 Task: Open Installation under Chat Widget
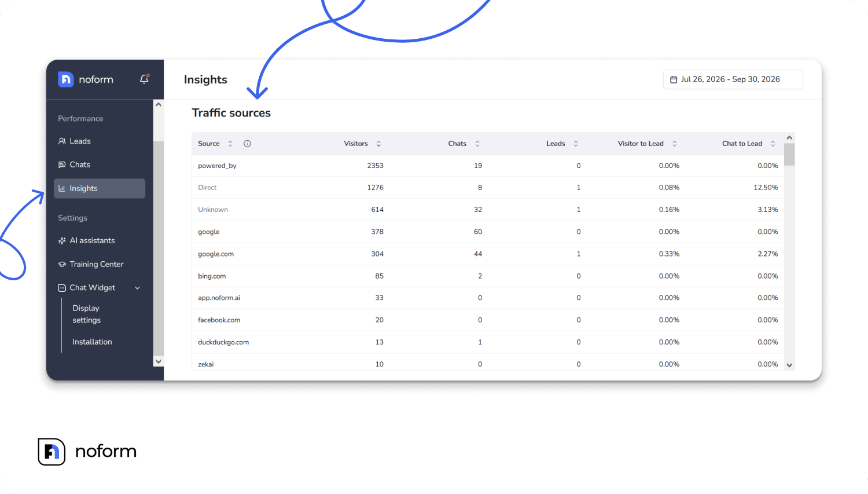(x=93, y=342)
